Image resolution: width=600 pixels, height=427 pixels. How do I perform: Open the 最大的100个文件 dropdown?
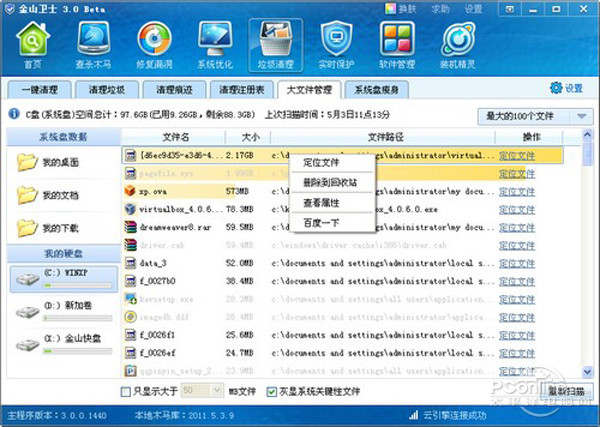535,116
